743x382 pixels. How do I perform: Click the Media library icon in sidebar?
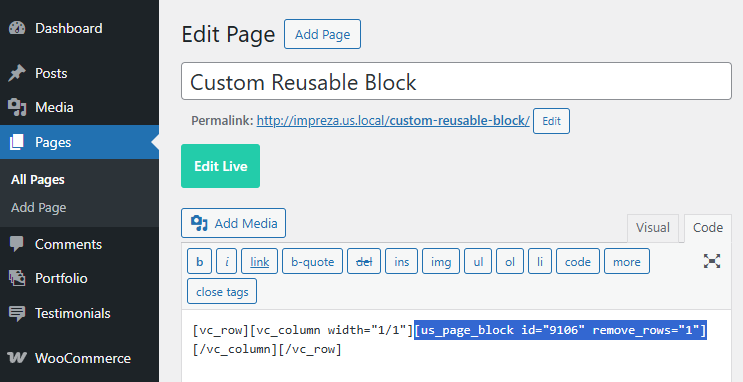coord(17,108)
